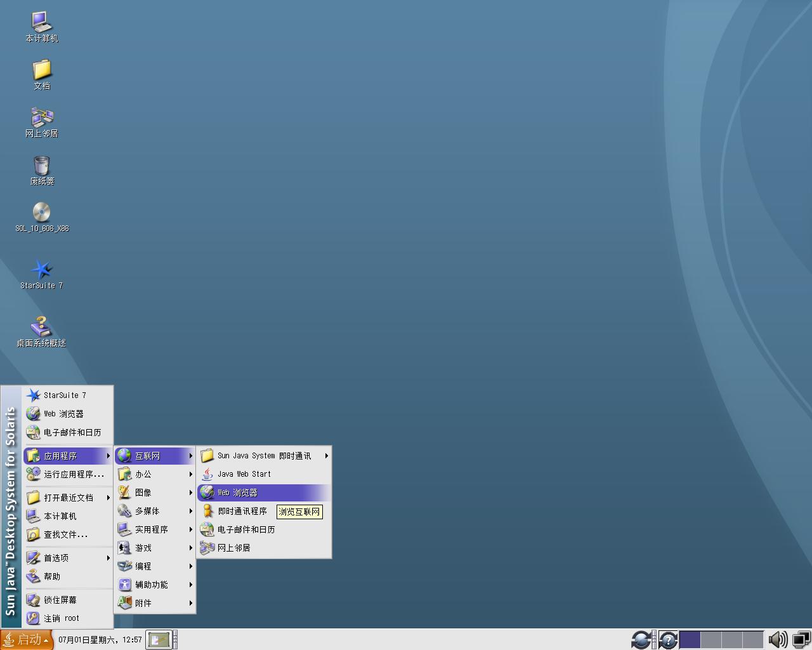Expand the 办公 category
This screenshot has width=812, height=650.
155,474
